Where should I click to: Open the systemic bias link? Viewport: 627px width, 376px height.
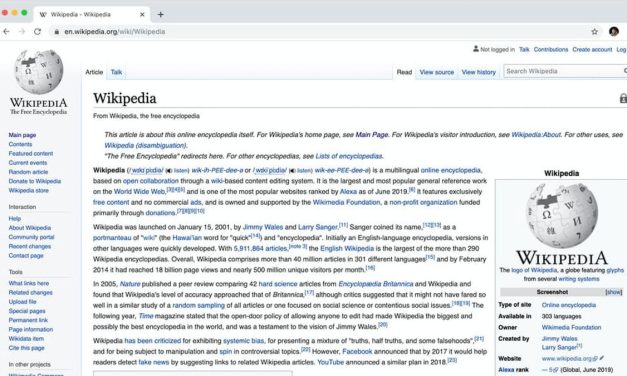click(244, 341)
